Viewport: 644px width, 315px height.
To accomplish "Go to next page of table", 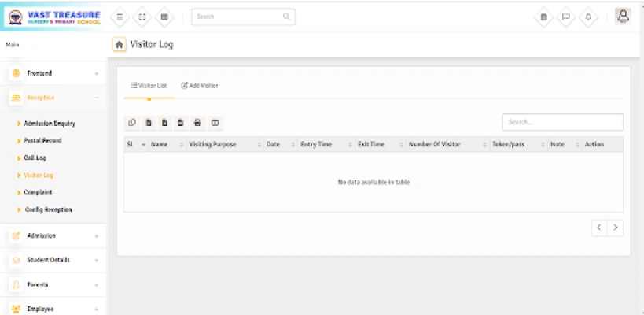I will 616,227.
